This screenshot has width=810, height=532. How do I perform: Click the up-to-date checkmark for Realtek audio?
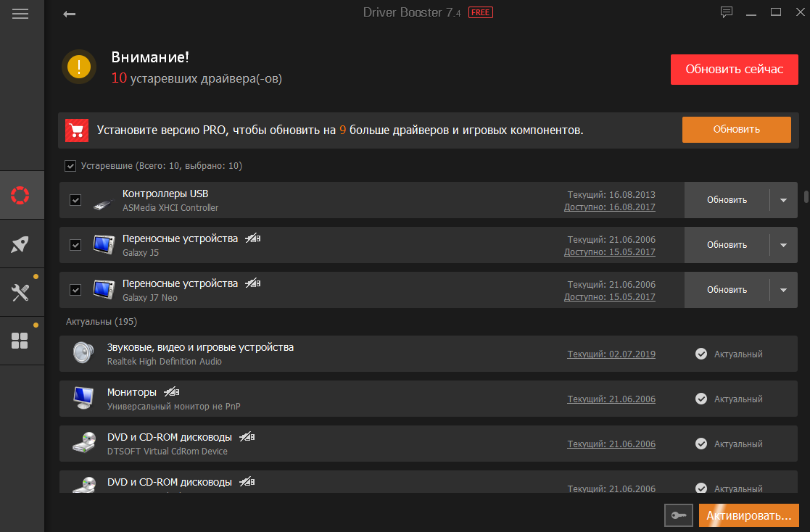click(x=701, y=354)
